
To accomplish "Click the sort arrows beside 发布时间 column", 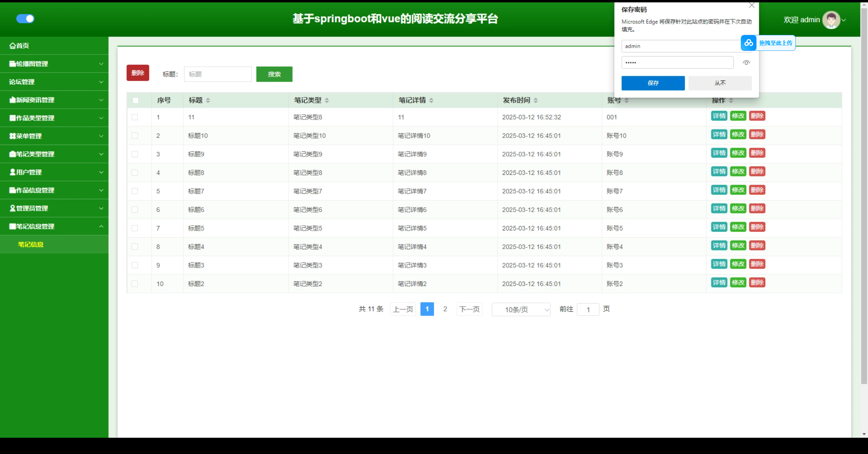I will coord(536,100).
